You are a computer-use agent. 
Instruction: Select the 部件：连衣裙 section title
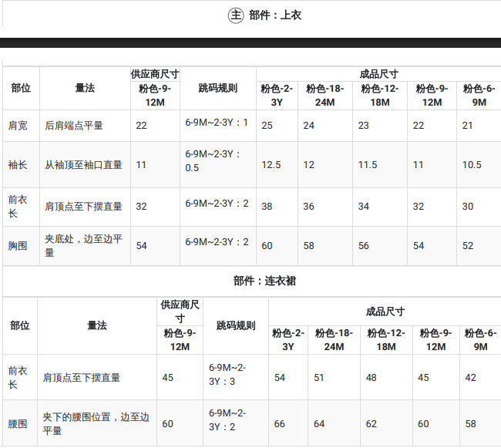264,281
